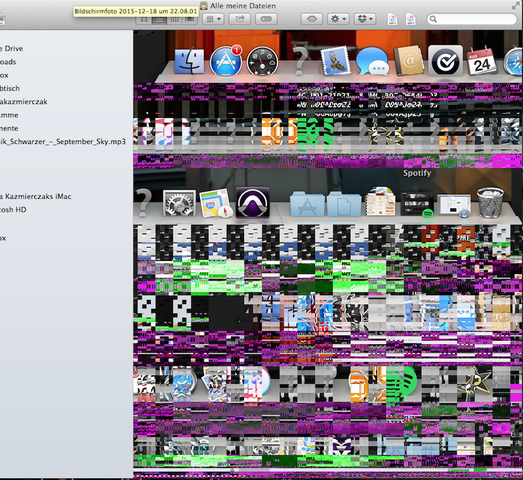Click the Spotify tooltip label

click(x=417, y=173)
